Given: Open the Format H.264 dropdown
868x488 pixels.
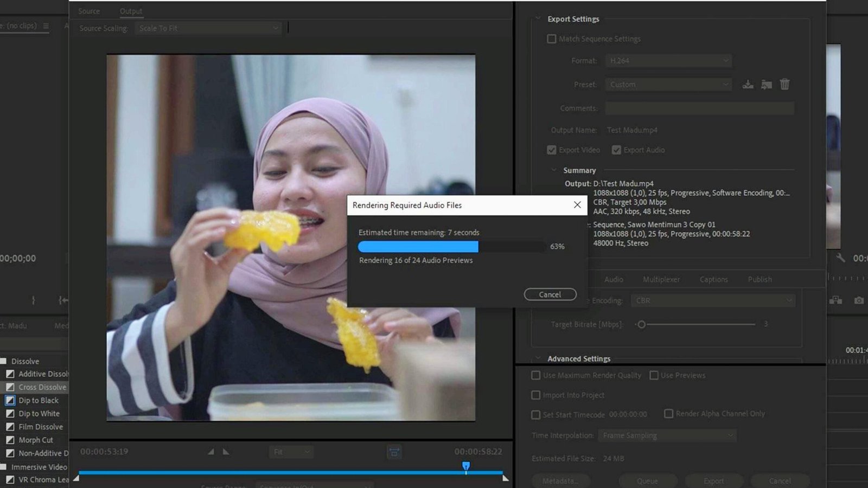Looking at the screenshot, I should pos(668,61).
